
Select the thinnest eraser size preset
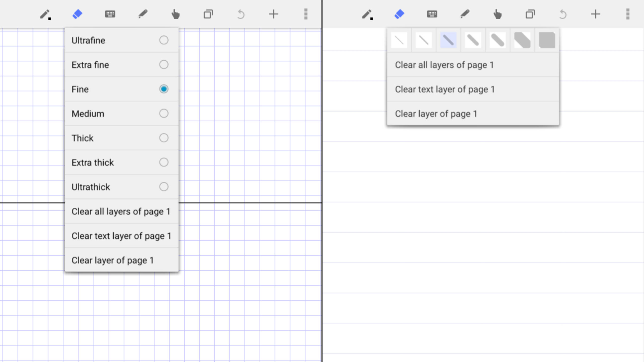[399, 40]
